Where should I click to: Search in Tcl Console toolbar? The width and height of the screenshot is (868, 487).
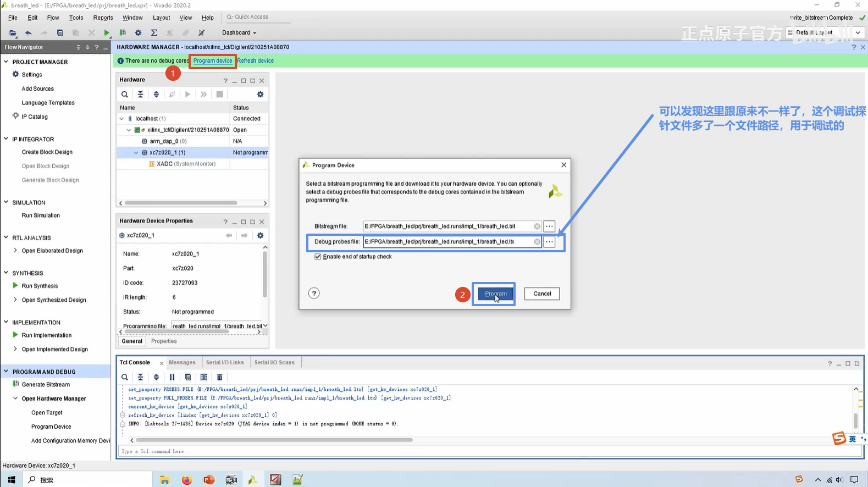click(x=125, y=377)
